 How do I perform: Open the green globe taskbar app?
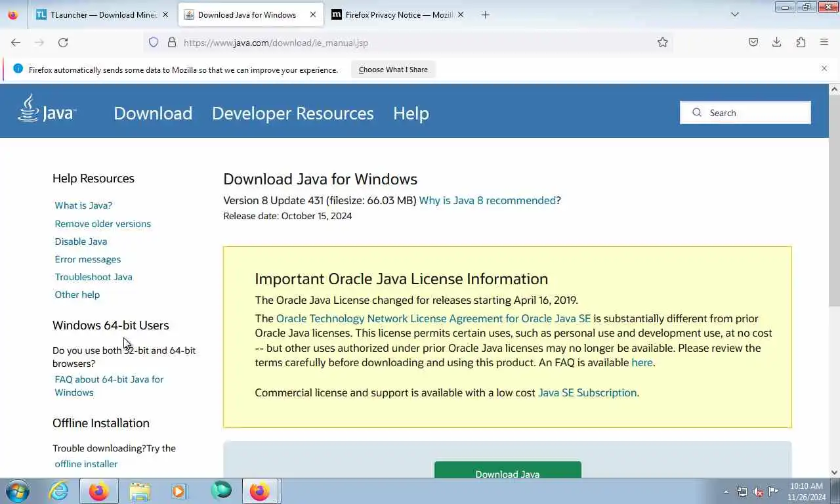[221, 490]
